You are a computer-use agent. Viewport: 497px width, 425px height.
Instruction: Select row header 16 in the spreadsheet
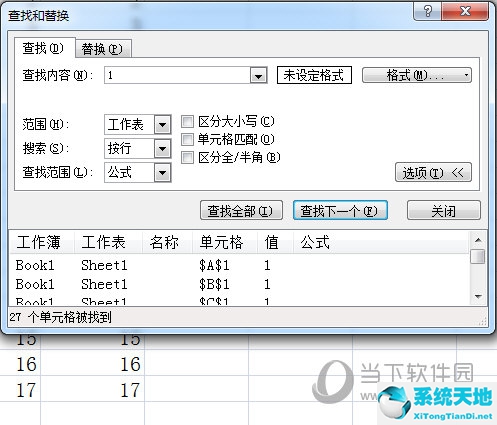(x=20, y=363)
